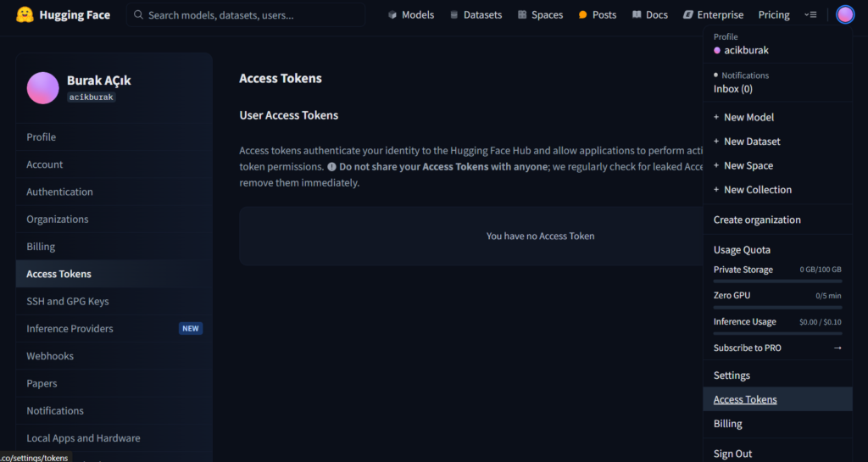Open Authentication settings in the sidebar

tap(114, 192)
